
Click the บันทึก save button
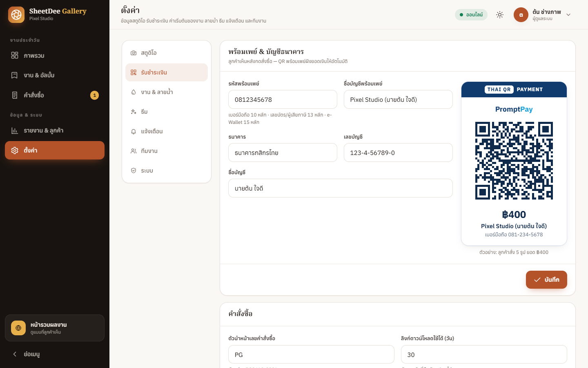(x=546, y=280)
